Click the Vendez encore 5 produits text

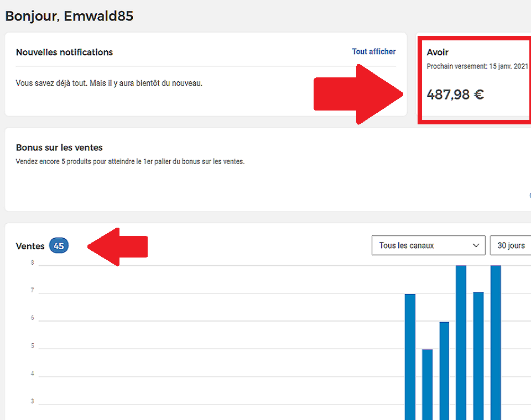(130, 161)
